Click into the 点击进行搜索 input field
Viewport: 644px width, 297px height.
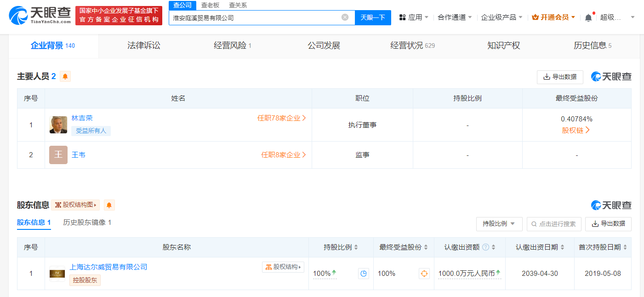coord(554,224)
